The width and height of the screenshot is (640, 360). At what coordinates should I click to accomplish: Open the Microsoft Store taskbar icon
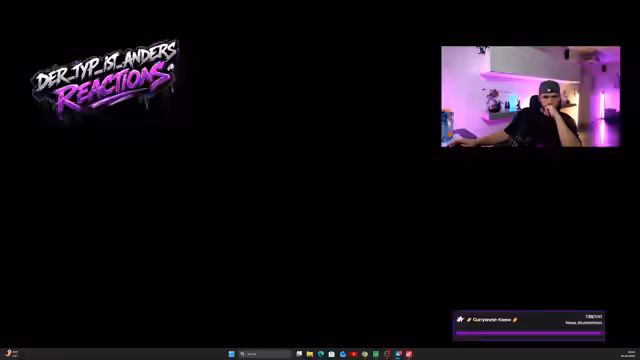click(331, 354)
